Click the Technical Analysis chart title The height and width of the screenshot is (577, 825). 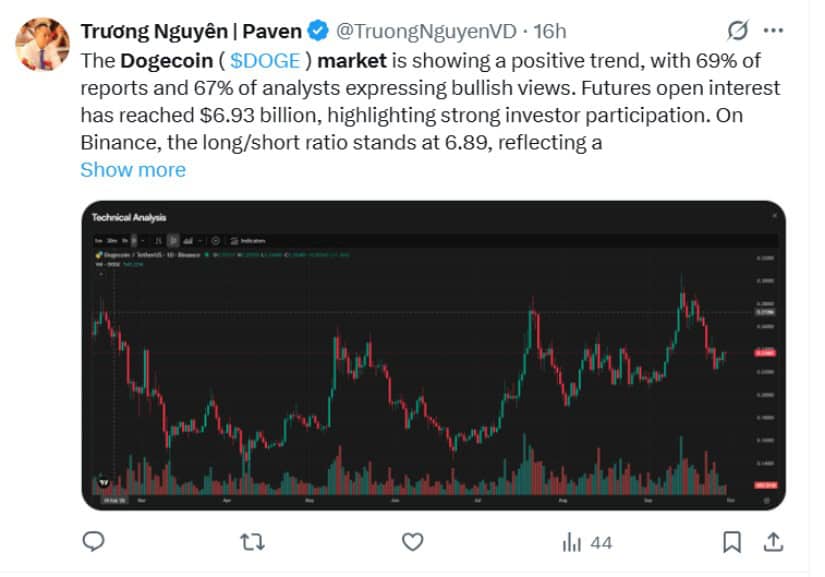[129, 217]
